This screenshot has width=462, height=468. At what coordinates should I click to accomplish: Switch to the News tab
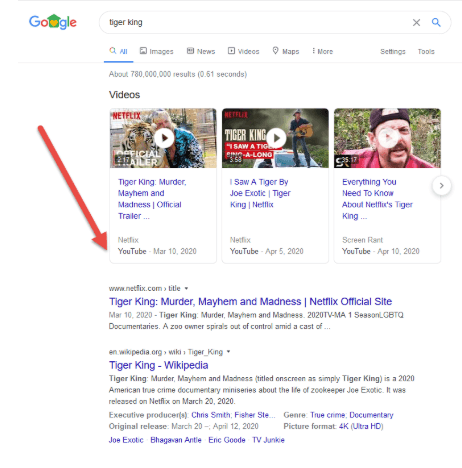point(201,51)
